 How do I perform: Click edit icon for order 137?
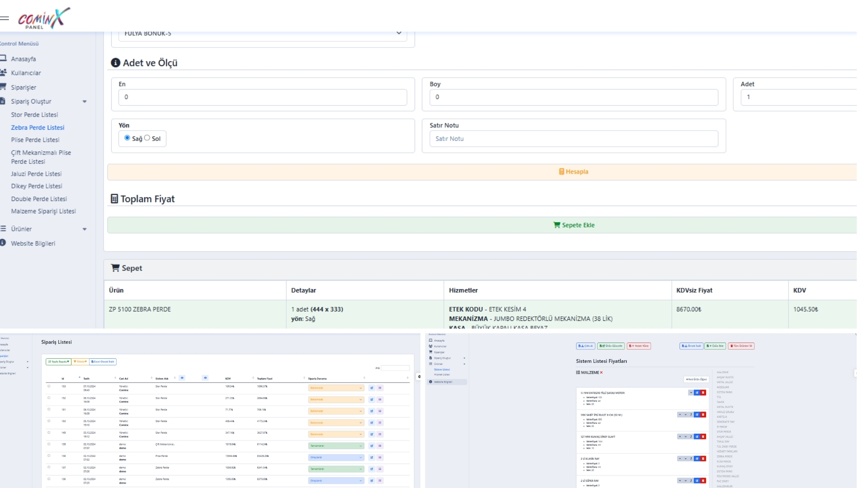pyautogui.click(x=372, y=469)
